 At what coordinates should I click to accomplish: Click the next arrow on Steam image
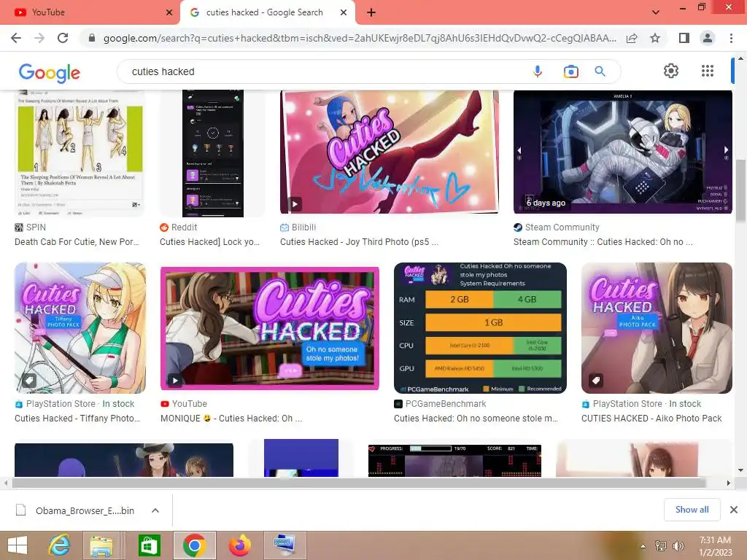coord(726,150)
